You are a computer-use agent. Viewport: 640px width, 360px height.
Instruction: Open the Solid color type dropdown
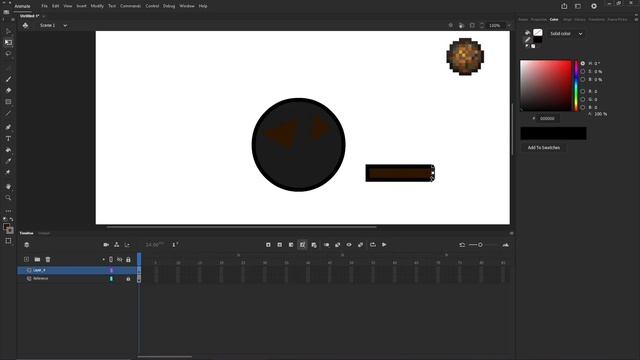[566, 33]
